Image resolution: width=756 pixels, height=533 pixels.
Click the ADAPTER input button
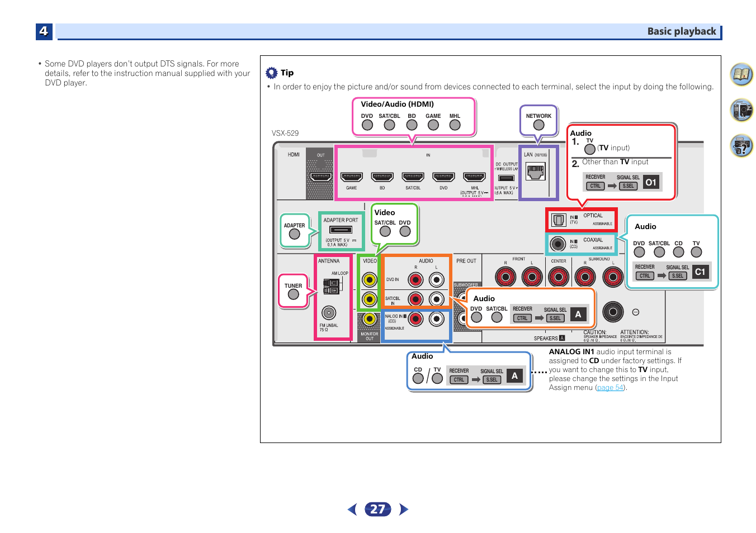point(294,234)
